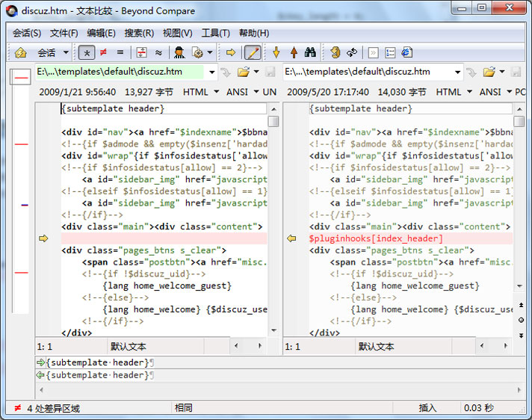Click left pane open-file folder icon

point(244,72)
